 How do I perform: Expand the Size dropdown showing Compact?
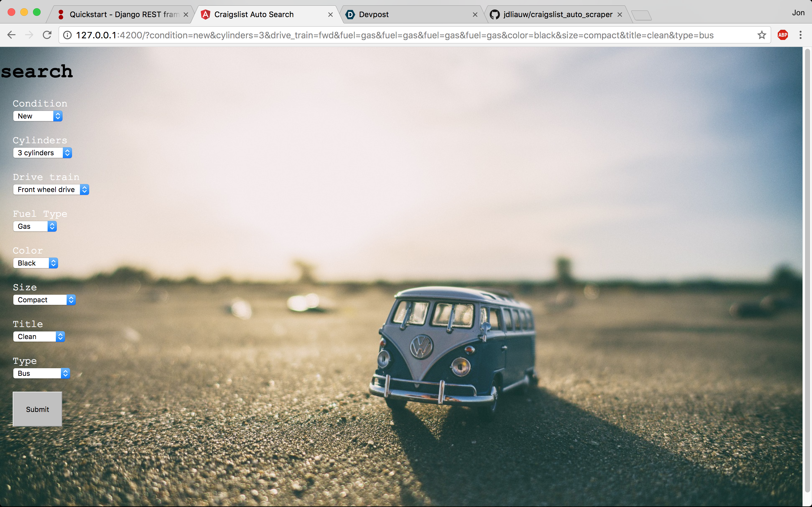pos(44,300)
